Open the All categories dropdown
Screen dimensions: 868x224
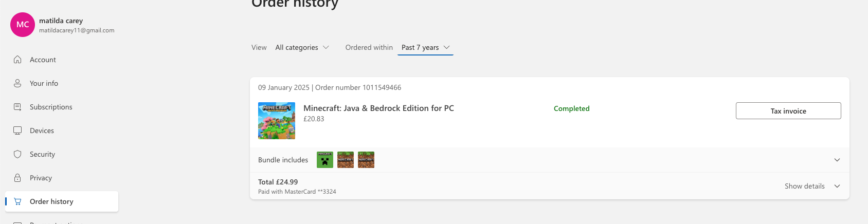(x=302, y=47)
